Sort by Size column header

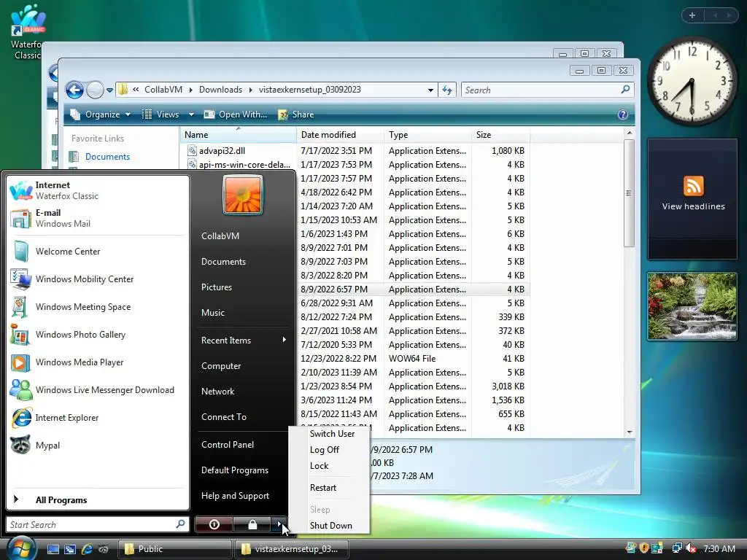point(500,135)
